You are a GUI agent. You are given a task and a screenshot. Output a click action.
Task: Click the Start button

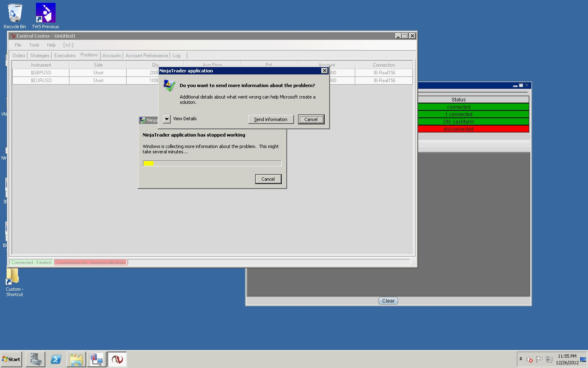[x=11, y=359]
